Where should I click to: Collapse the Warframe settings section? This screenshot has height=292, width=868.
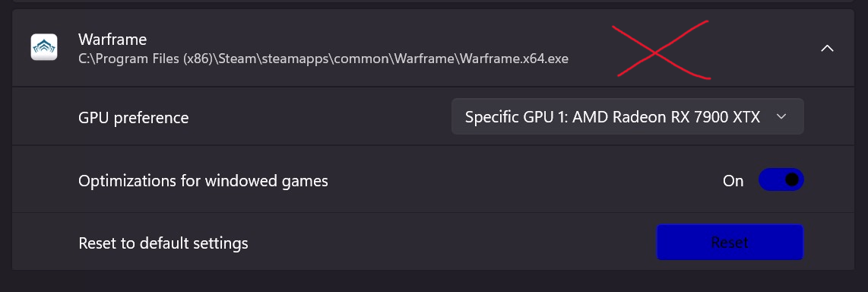point(827,48)
